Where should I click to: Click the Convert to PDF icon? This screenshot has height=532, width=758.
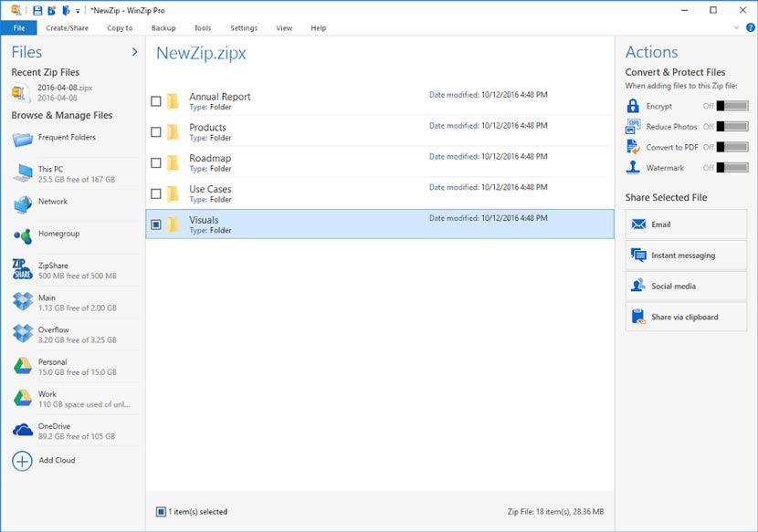[x=635, y=147]
